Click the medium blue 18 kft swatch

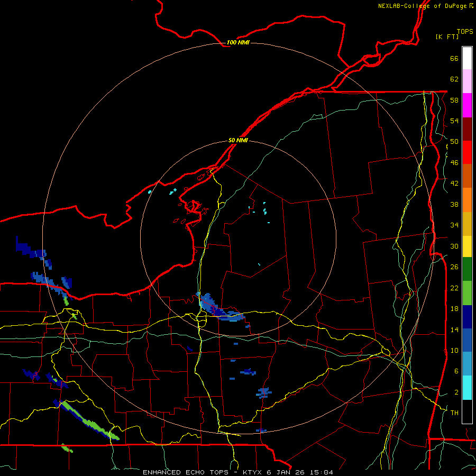pyautogui.click(x=467, y=341)
